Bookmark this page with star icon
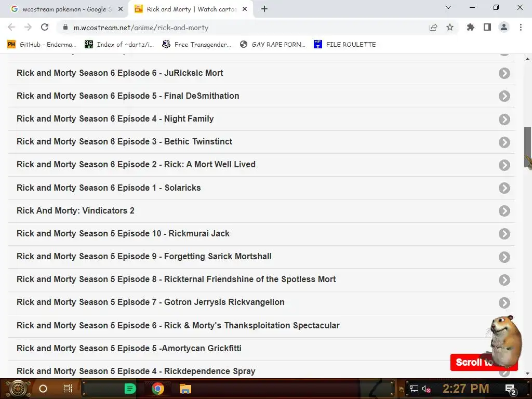The image size is (532, 399). 450,27
